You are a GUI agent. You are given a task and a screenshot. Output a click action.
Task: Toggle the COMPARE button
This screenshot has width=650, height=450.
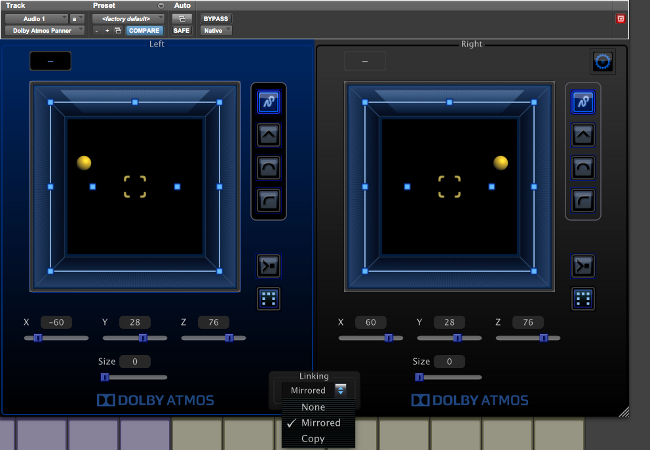pyautogui.click(x=144, y=31)
